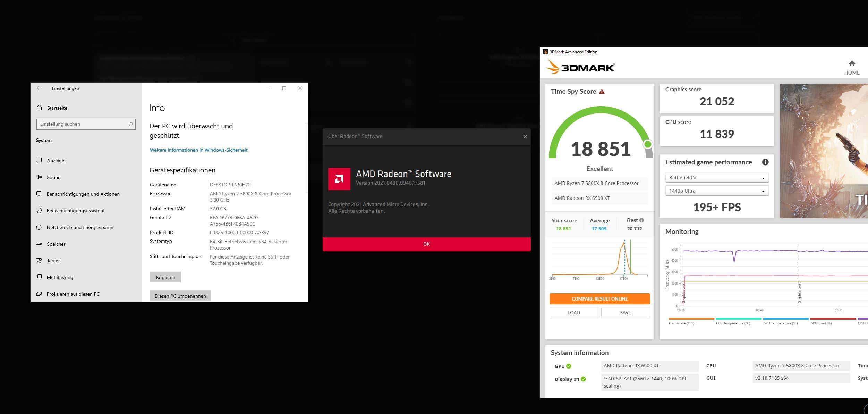Click green check icon next to GPU

[x=569, y=366]
